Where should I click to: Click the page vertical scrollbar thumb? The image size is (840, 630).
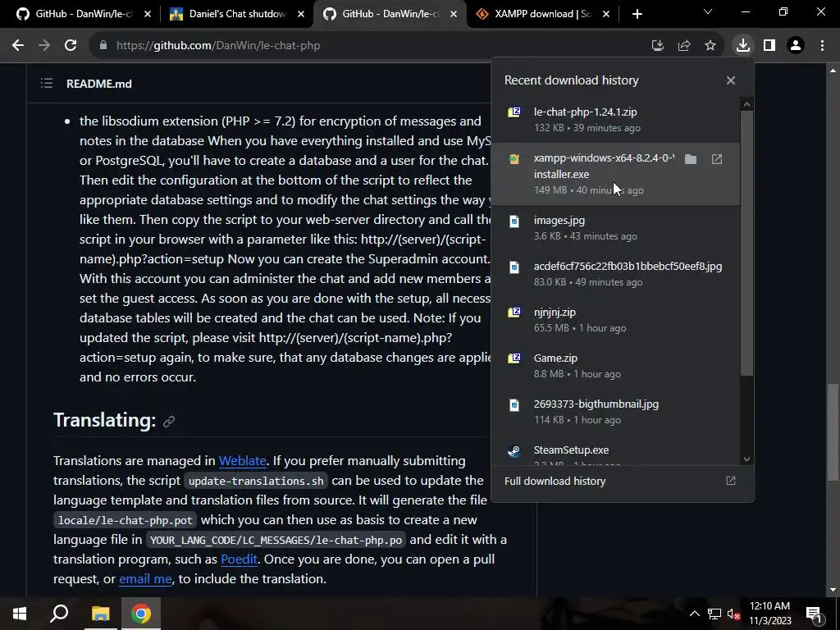pyautogui.click(x=833, y=431)
